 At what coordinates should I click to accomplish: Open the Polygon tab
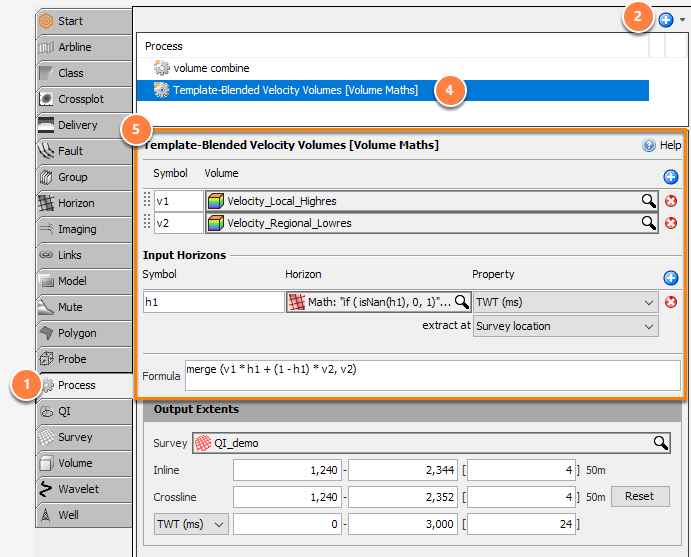(x=85, y=333)
